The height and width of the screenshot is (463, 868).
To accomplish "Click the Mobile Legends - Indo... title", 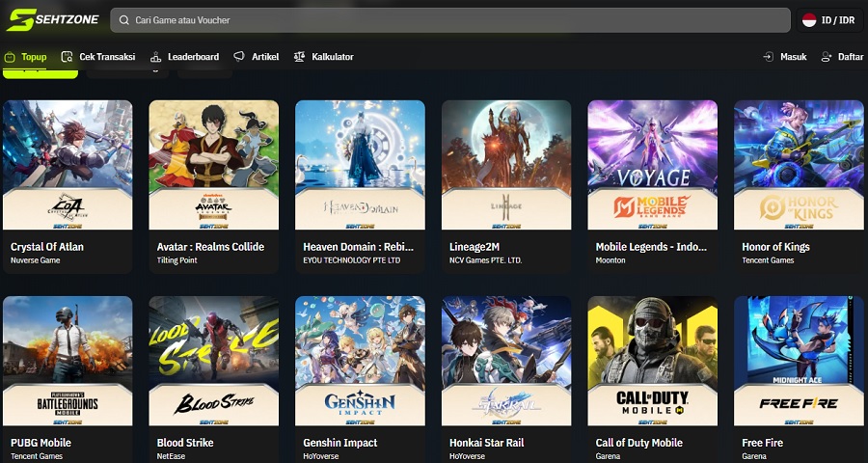I will coord(651,247).
